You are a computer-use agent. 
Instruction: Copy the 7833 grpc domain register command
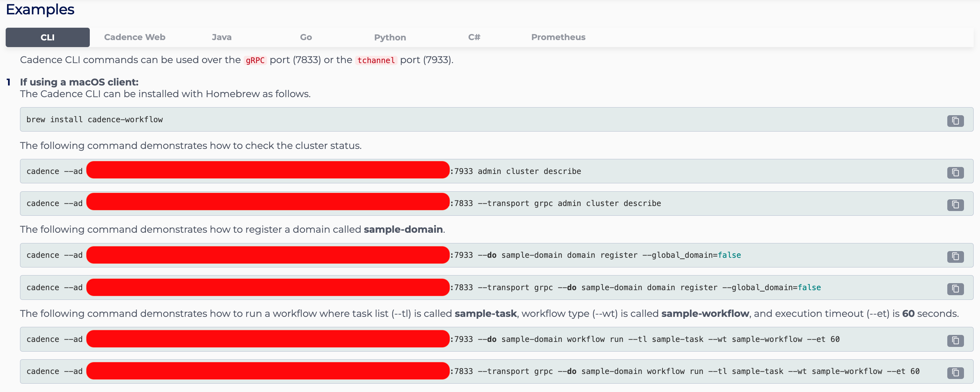pyautogui.click(x=955, y=289)
